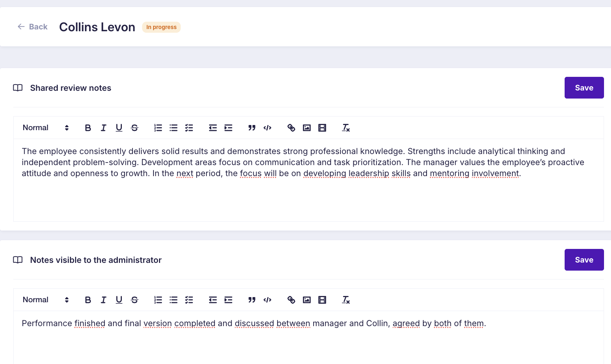This screenshot has height=364, width=611.
Task: Insert video in administrator notes editor
Action: tap(322, 300)
